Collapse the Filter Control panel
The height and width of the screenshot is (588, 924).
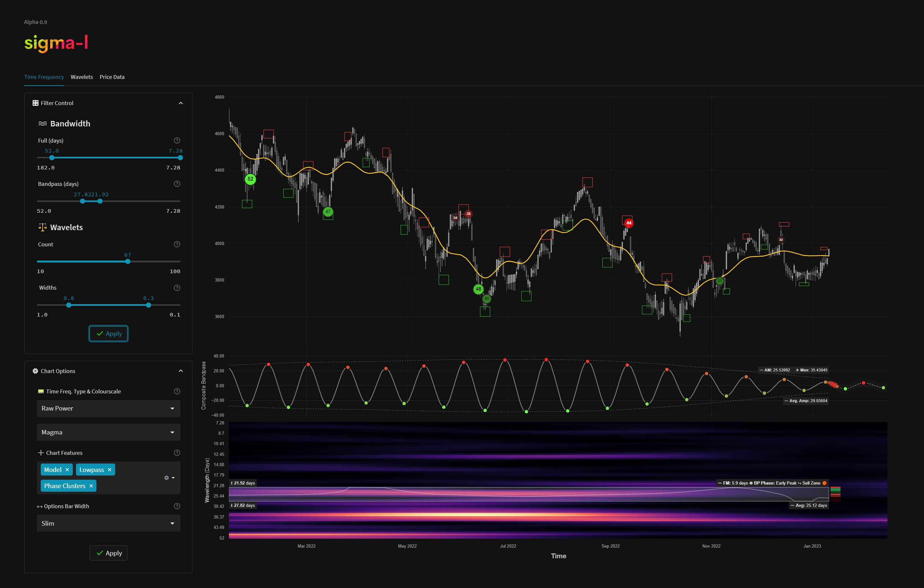pos(180,103)
